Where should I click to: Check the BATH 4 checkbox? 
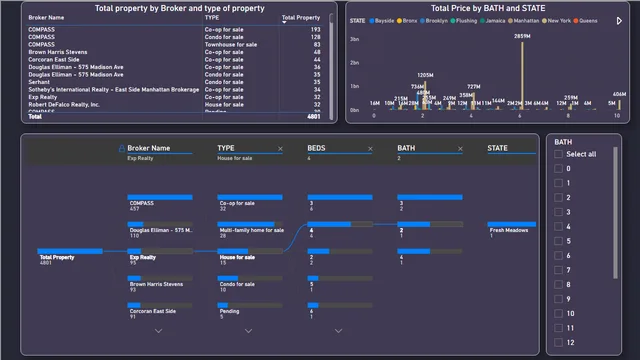tap(558, 227)
